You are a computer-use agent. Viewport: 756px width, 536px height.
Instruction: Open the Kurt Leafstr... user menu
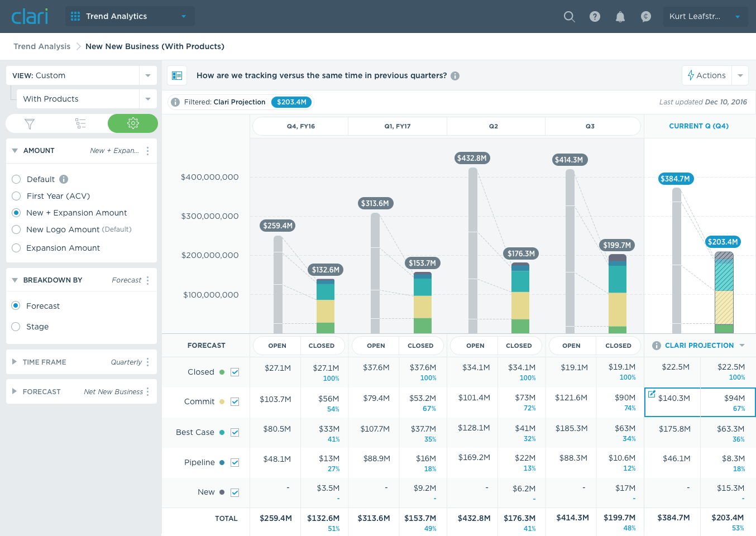click(706, 16)
